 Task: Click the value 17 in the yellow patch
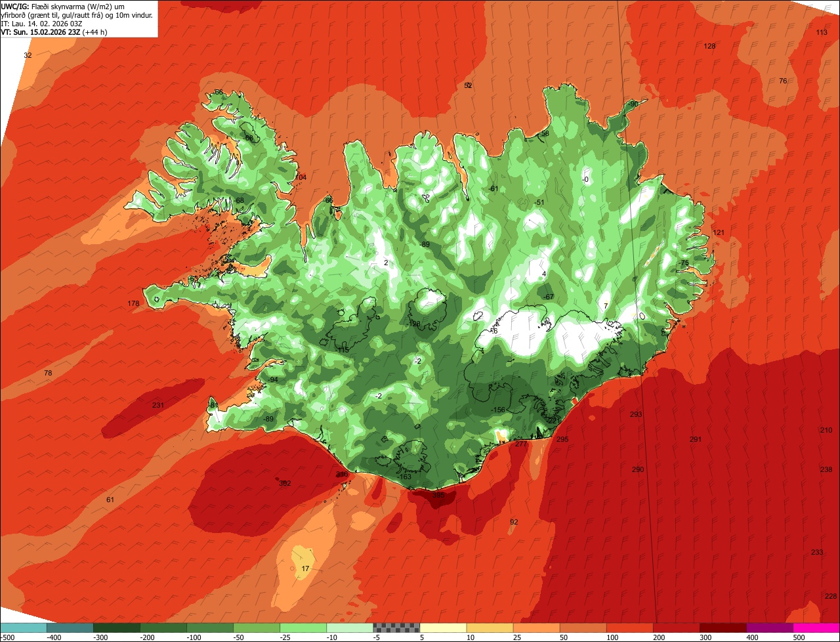point(305,568)
